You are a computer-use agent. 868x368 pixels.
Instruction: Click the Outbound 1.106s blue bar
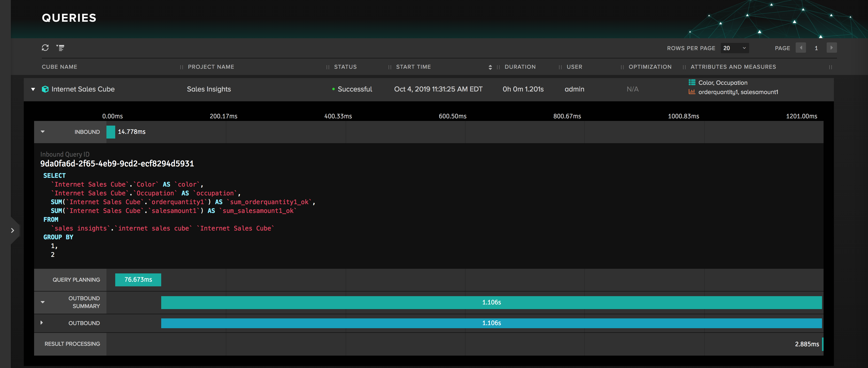click(x=491, y=323)
